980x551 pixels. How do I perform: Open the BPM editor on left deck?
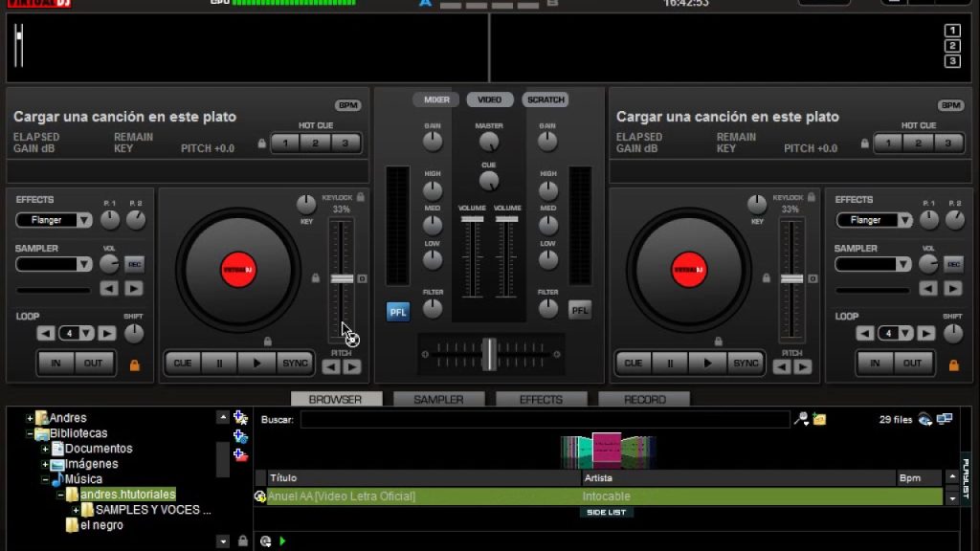[347, 105]
